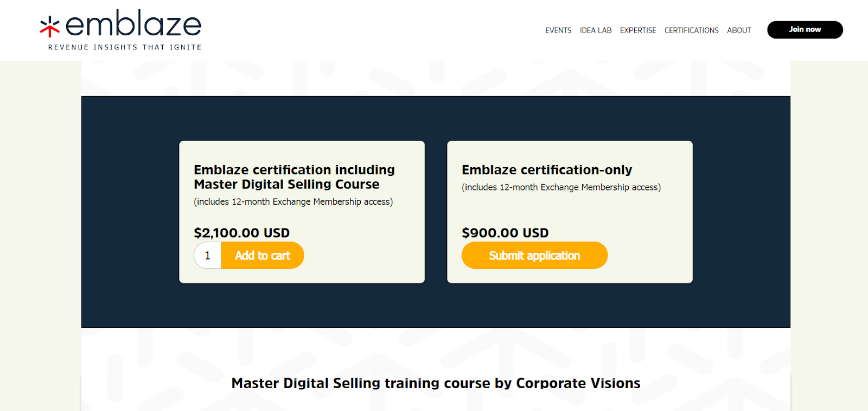Viewport: 868px width, 411px height.
Task: Click the emblaze wordmark in the header
Action: tap(133, 24)
